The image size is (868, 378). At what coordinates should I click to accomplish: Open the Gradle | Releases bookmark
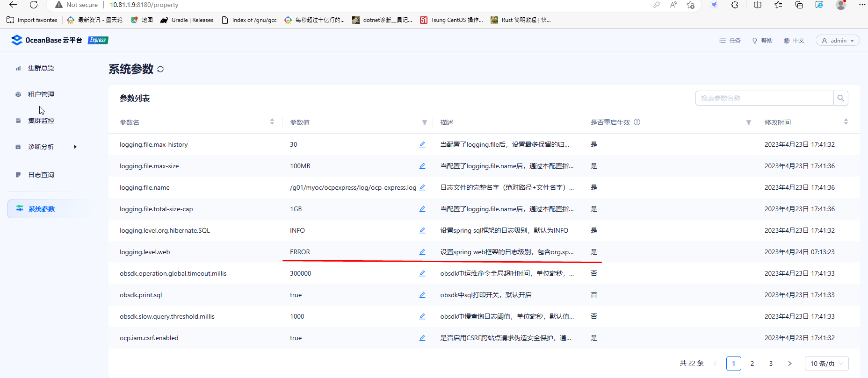coord(187,20)
